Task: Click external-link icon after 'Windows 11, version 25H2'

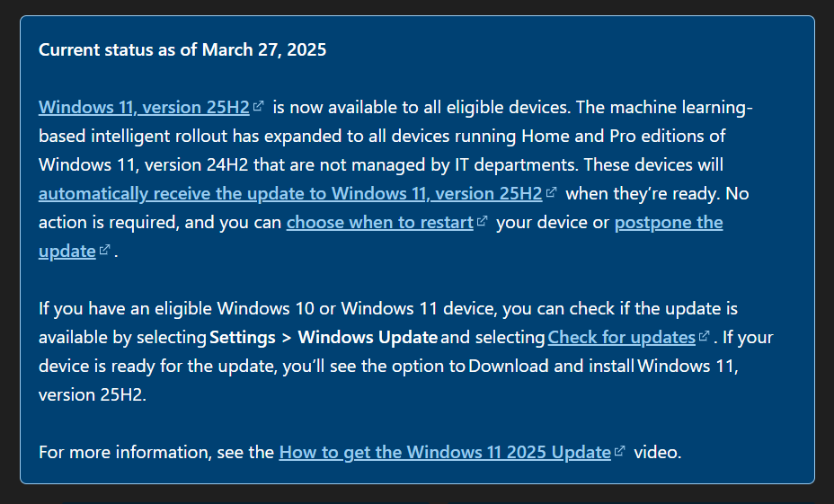Action: pyautogui.click(x=259, y=106)
